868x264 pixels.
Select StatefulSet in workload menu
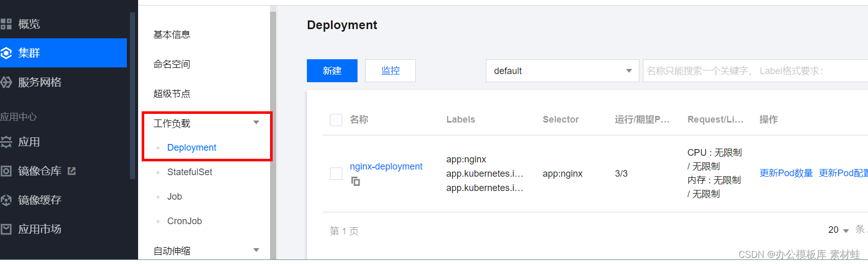(189, 172)
